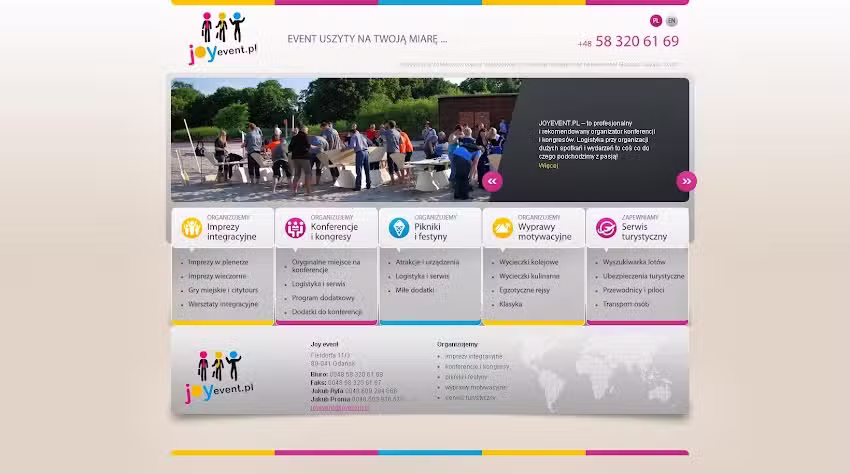Open Logistyka i serwis under Konferencje
The height and width of the screenshot is (474, 850).
click(x=318, y=284)
